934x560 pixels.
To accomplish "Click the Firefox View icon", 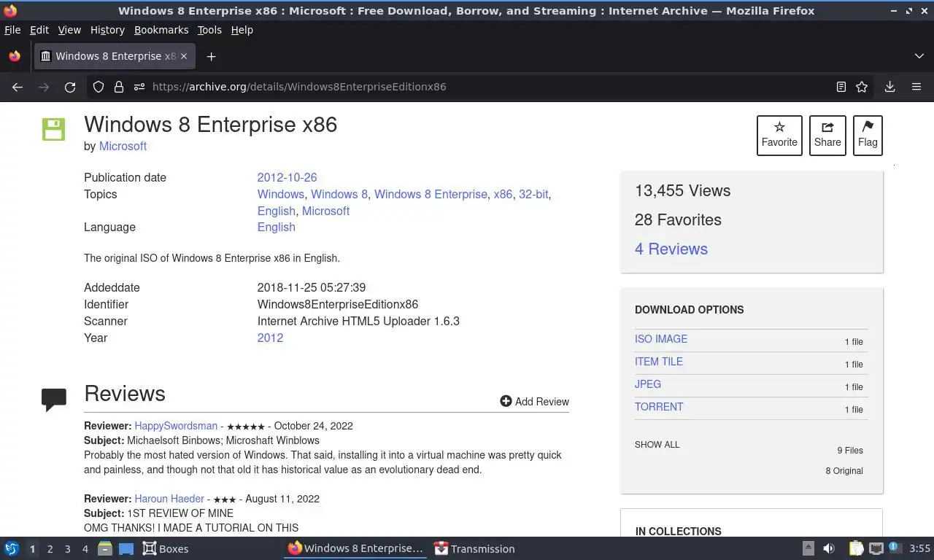I will (15, 56).
